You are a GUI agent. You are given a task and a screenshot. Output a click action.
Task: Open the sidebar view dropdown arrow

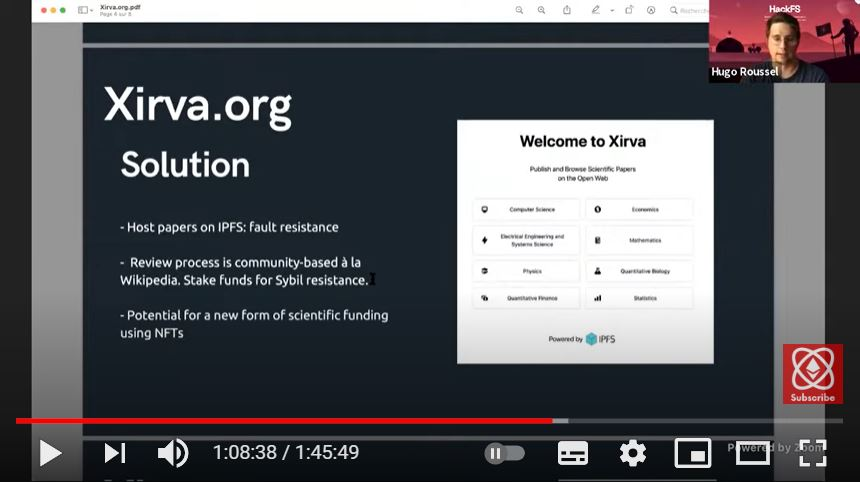92,10
